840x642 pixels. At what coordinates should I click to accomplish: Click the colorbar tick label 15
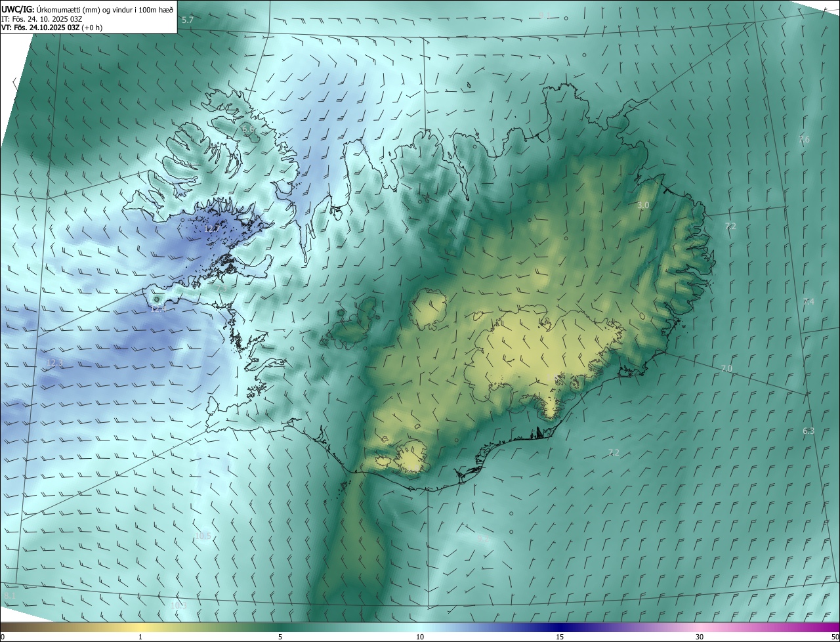pyautogui.click(x=560, y=637)
